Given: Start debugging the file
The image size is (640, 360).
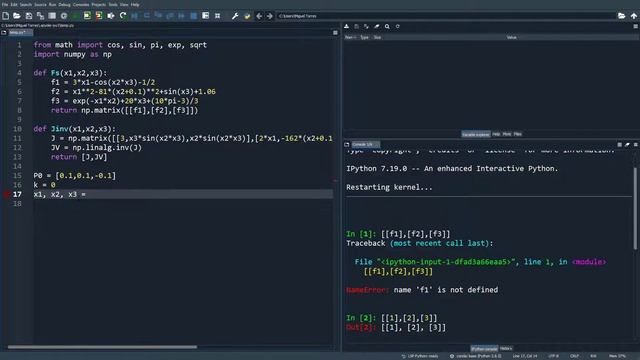Looking at the screenshot, I should [135, 16].
